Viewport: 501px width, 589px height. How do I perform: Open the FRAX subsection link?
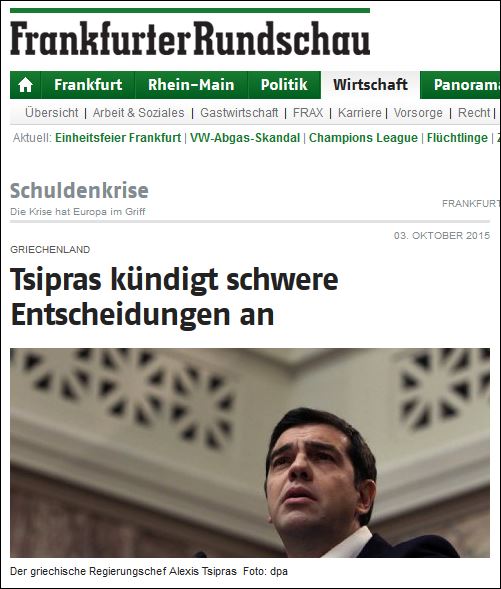tap(308, 113)
